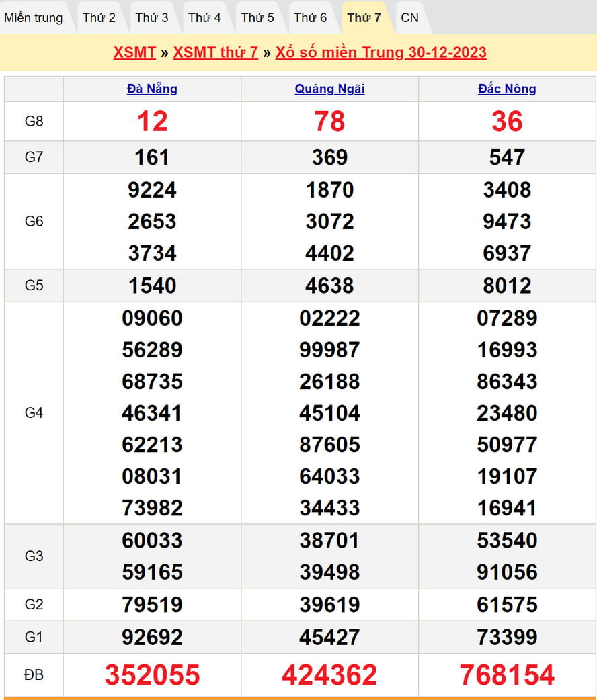Image resolution: width=597 pixels, height=700 pixels.
Task: Switch to the Thứ 6 tab
Action: point(310,18)
